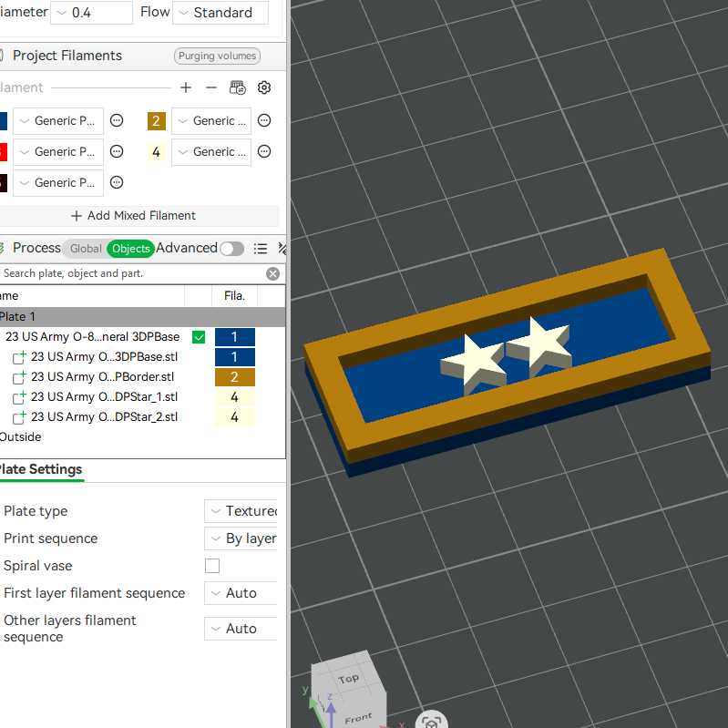Select the 3DPBase.stl part row
Viewport: 728px width, 728px height.
coord(104,357)
